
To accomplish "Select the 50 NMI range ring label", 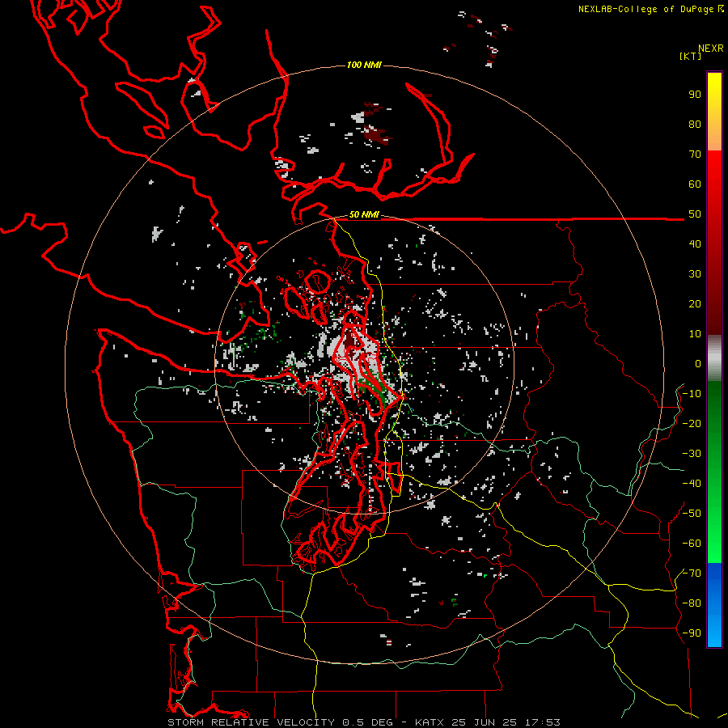I will tap(364, 214).
